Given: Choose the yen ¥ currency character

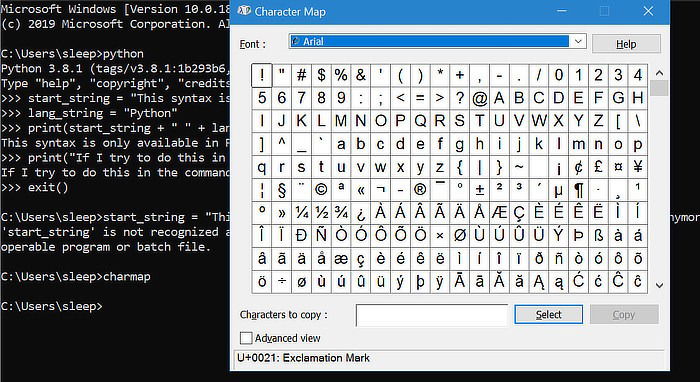Looking at the screenshot, I should (x=638, y=167).
